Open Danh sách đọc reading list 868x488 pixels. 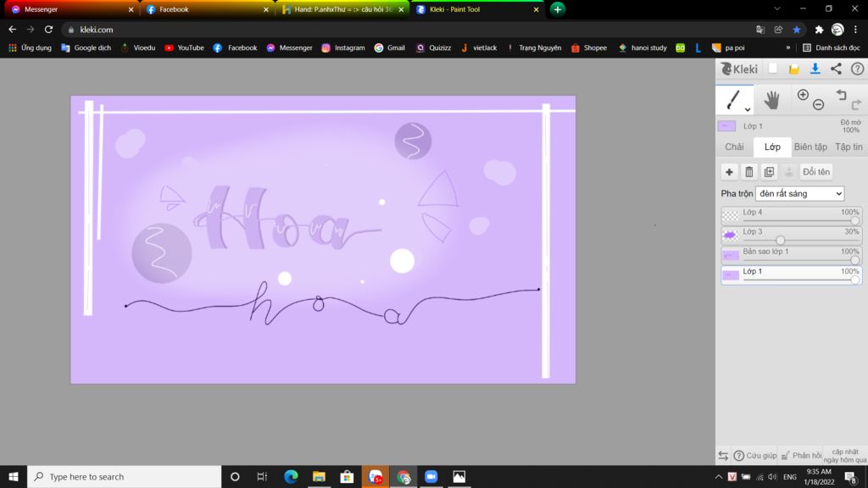click(832, 47)
